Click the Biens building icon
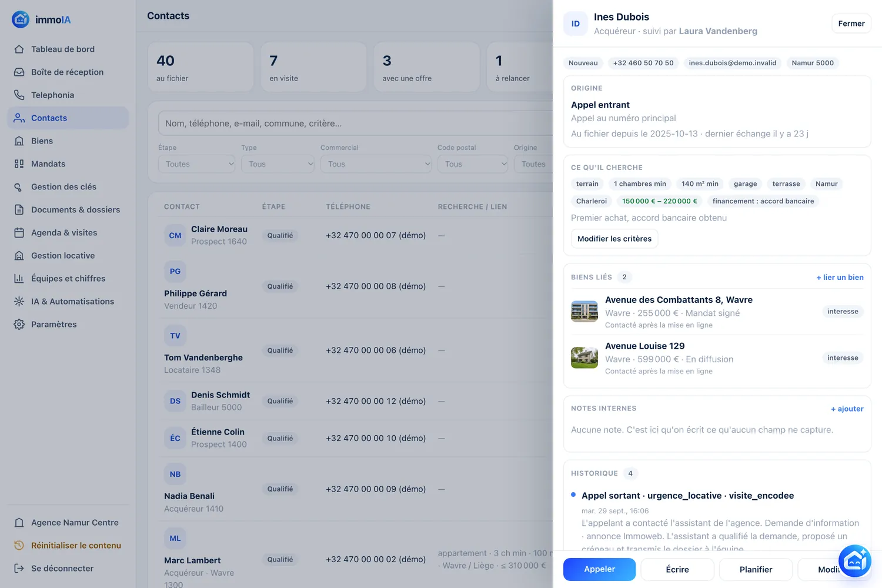882x588 pixels. point(19,141)
